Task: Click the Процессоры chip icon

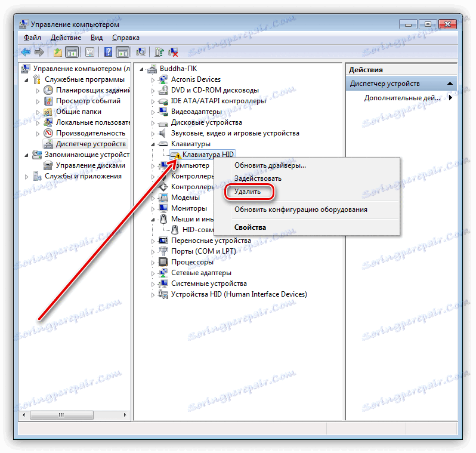Action: [x=163, y=262]
